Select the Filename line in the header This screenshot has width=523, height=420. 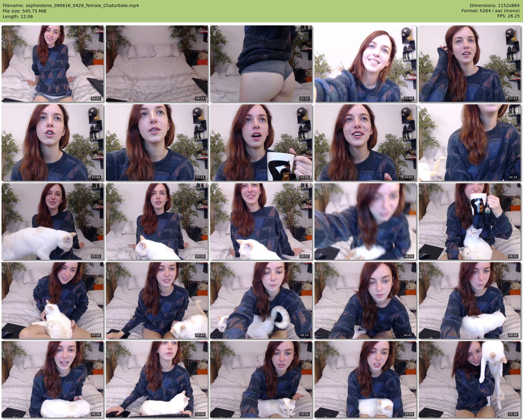[x=71, y=5]
